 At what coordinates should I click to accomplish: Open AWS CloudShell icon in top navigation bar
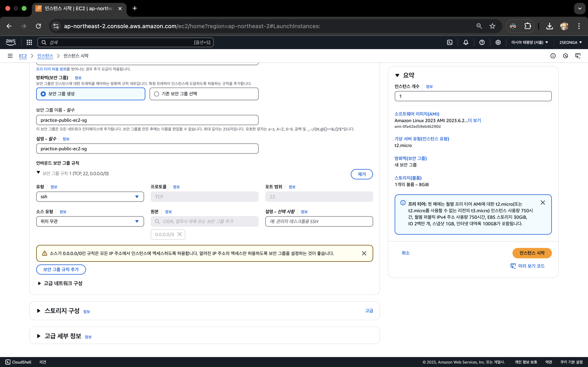click(450, 42)
